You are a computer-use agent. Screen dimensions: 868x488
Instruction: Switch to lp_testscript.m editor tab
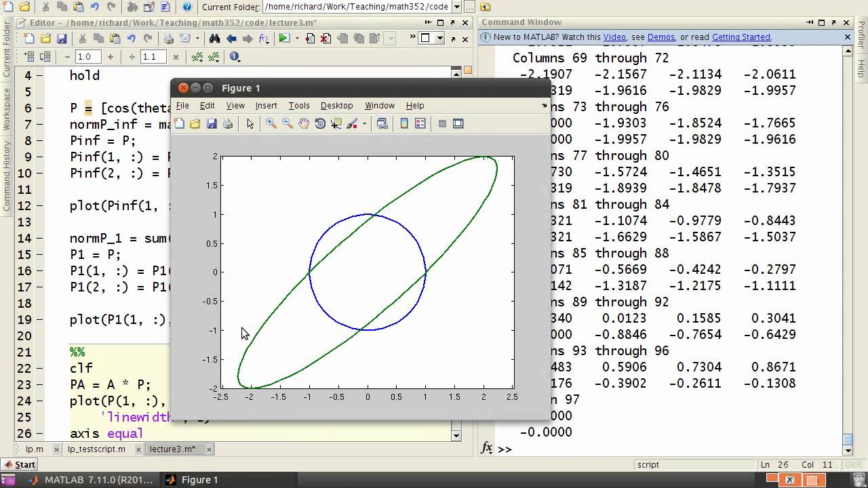point(96,449)
